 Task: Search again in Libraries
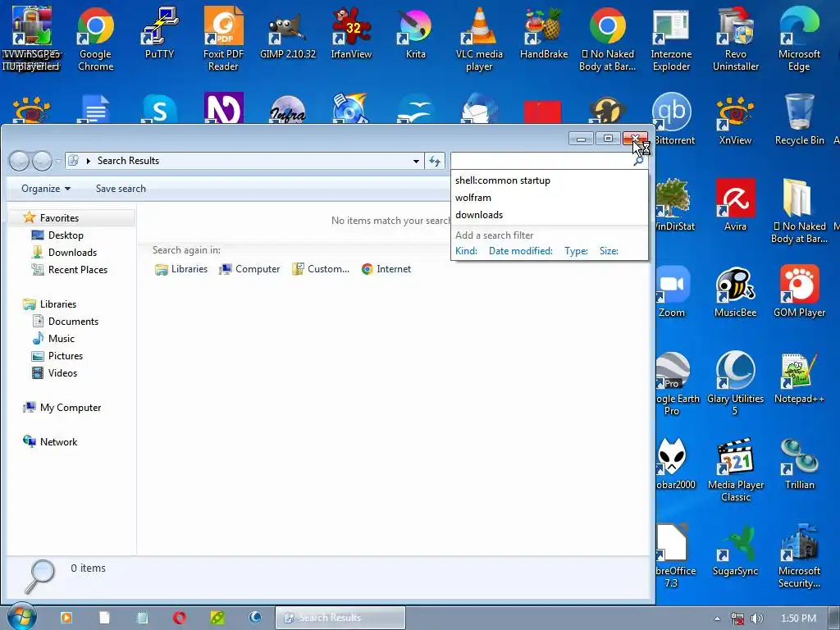coord(181,269)
